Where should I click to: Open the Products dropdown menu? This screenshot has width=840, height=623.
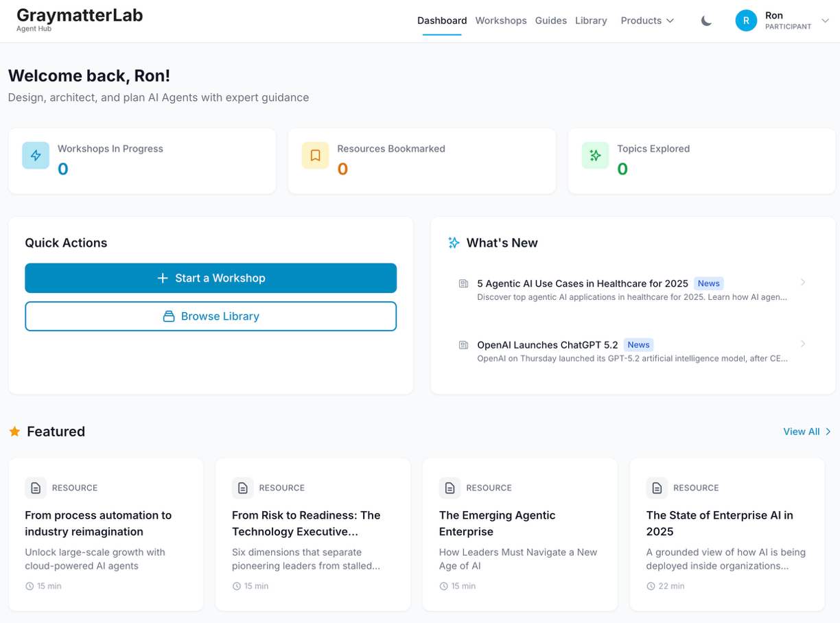(x=646, y=21)
